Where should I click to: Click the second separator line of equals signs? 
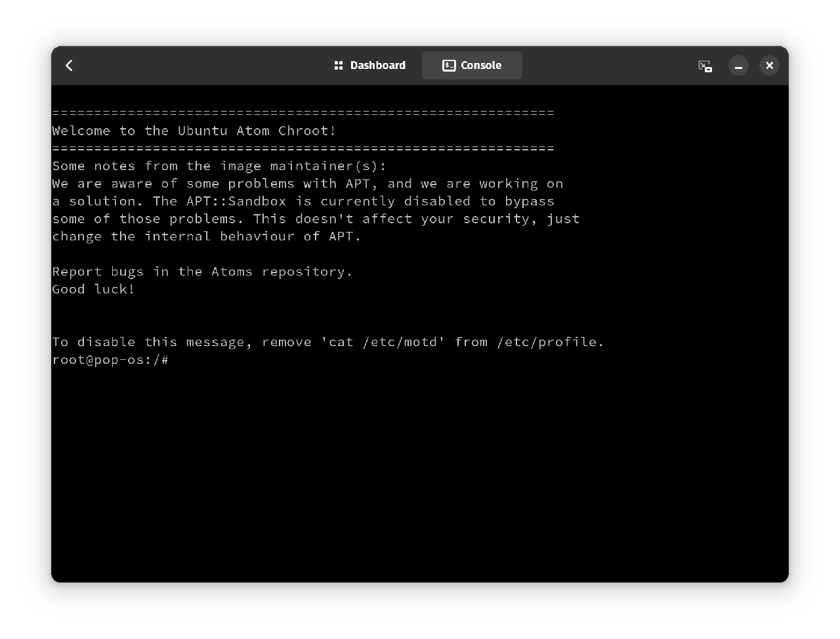[x=303, y=148]
